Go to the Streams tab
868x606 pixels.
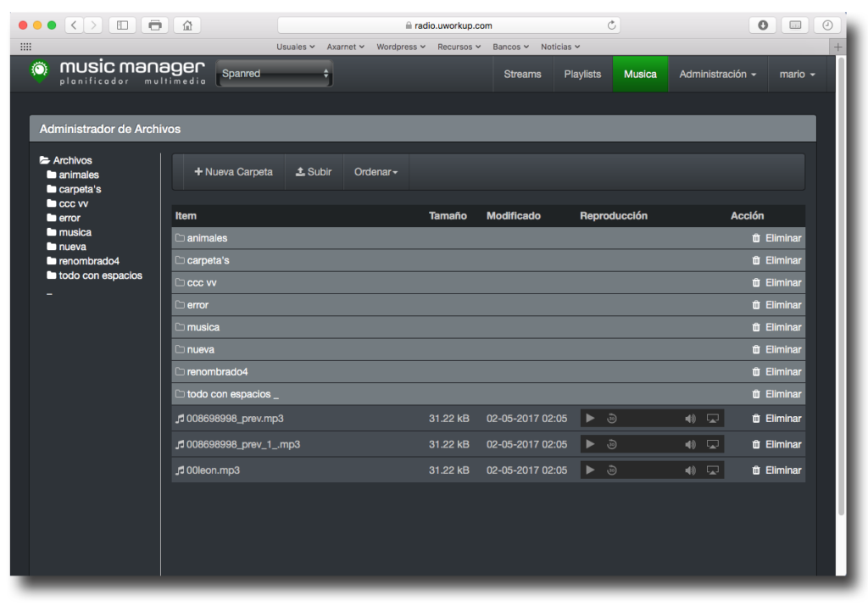click(522, 75)
